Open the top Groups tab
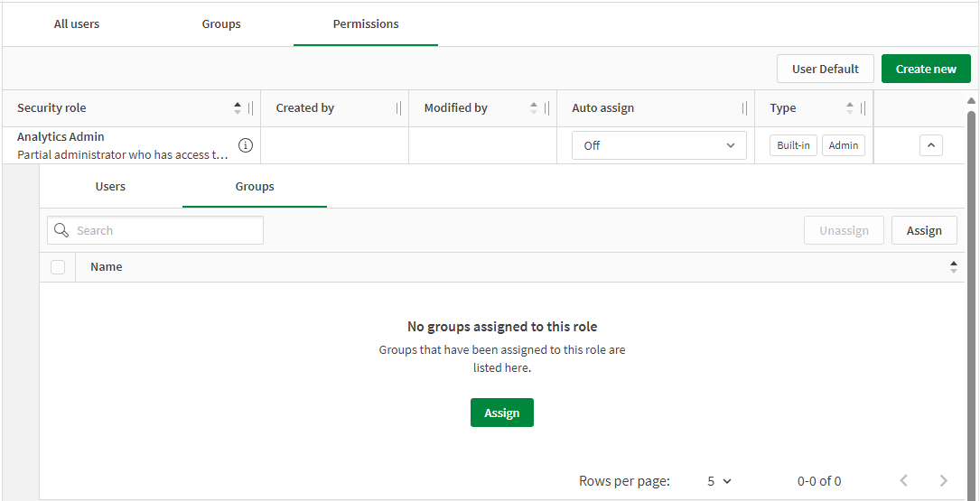980x501 pixels. (x=221, y=24)
